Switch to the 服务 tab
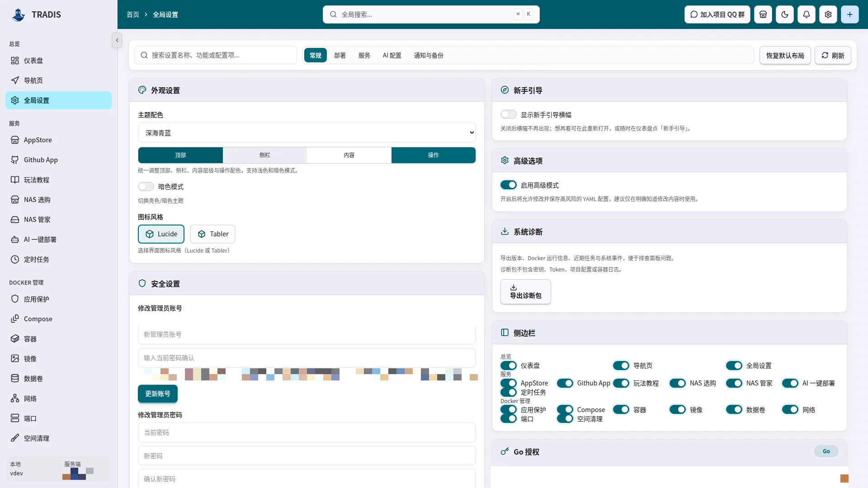868x488 pixels. (364, 55)
